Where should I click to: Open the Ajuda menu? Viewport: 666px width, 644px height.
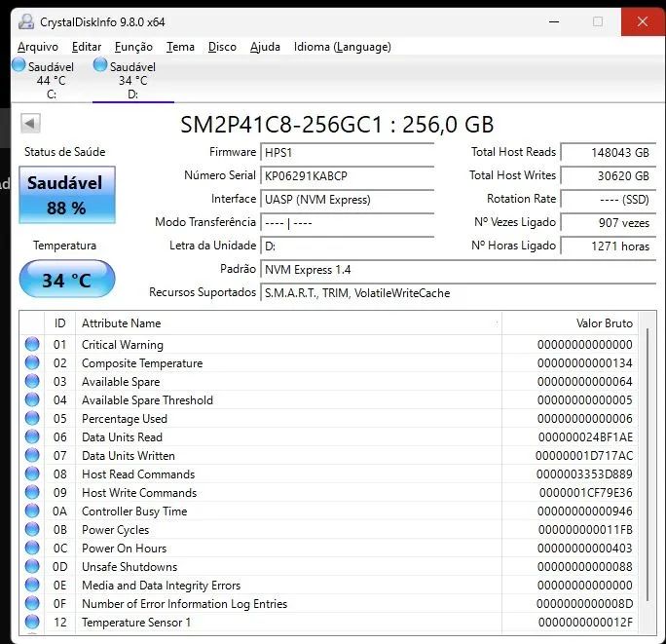[x=265, y=47]
